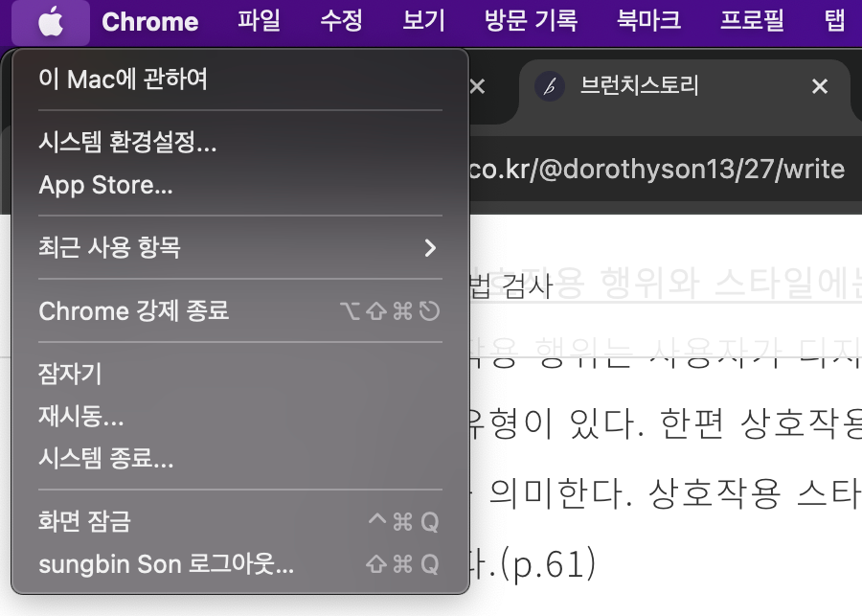Open the 방문 기록 menu

click(x=530, y=21)
